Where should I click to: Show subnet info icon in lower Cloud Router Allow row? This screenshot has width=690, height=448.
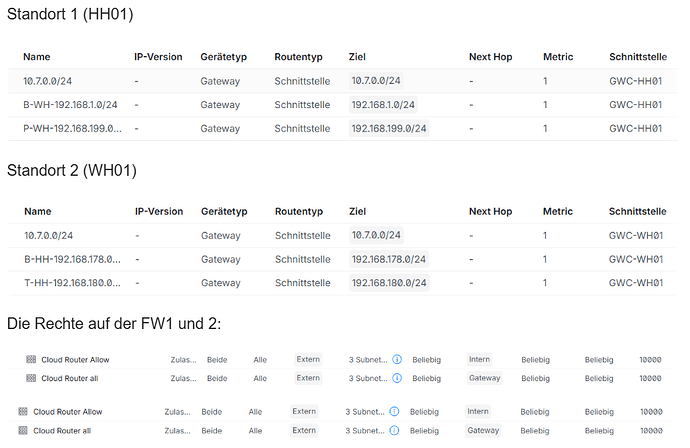394,411
